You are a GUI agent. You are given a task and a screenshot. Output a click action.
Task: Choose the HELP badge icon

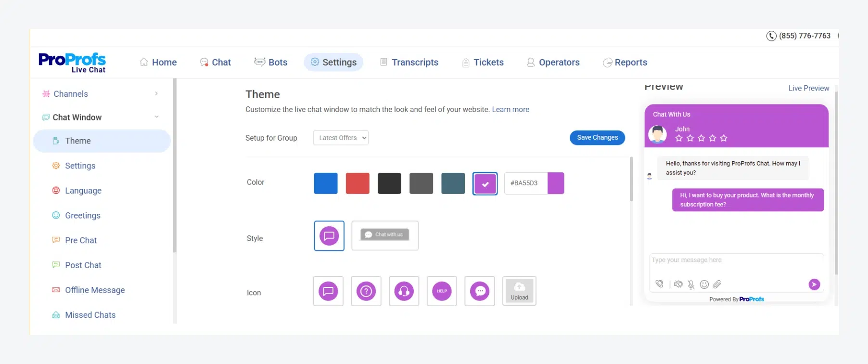point(442,291)
